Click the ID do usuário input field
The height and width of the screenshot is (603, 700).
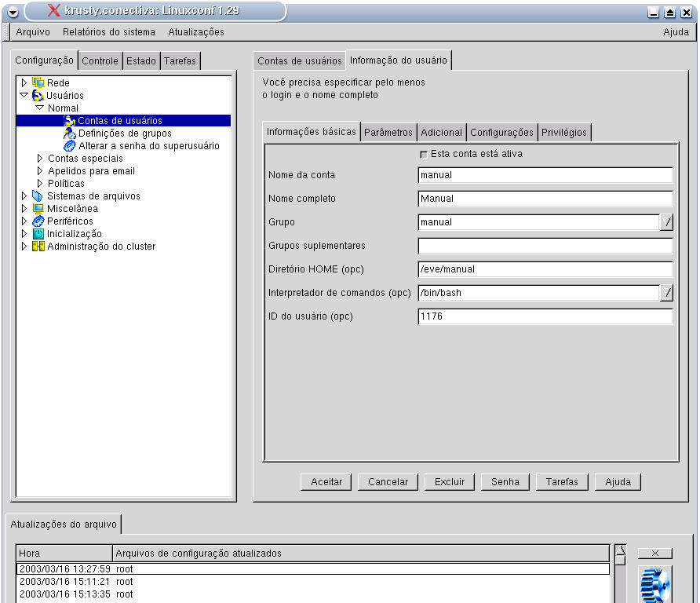[545, 316]
